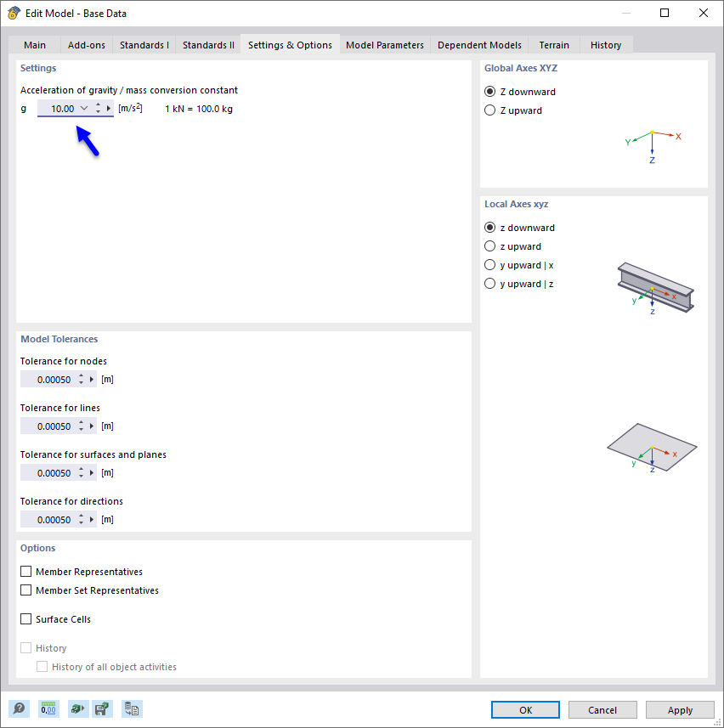Click gravity spinner up/down arrows

click(98, 108)
